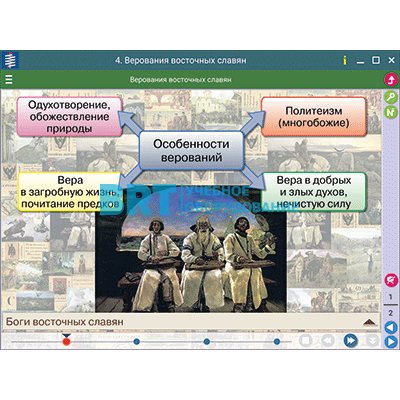Click the greyed double-chevron down button
Image resolution: width=400 pixels, height=400 pixels.
[372, 341]
